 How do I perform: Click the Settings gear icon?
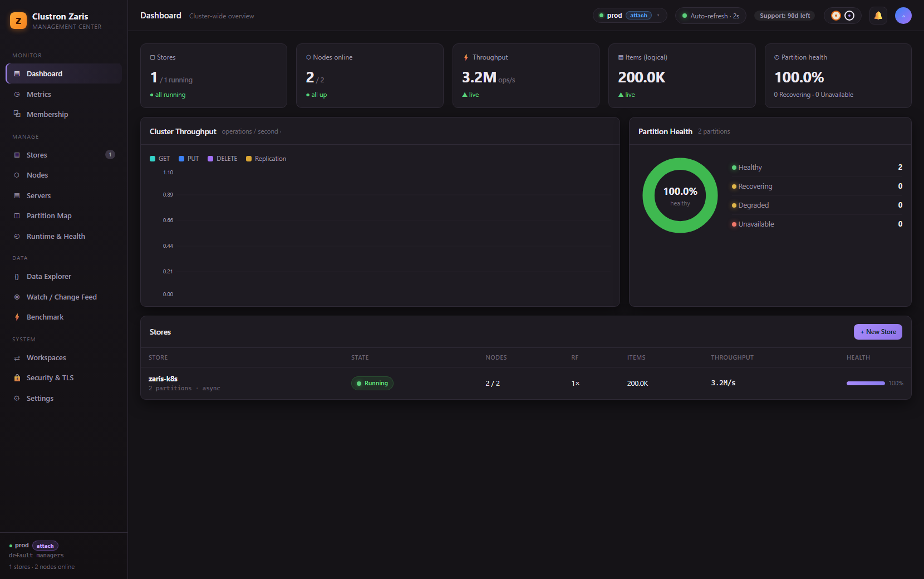(x=17, y=398)
